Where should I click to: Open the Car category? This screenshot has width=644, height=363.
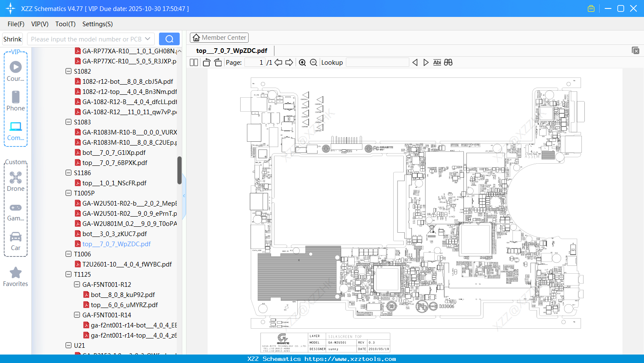coord(16,241)
